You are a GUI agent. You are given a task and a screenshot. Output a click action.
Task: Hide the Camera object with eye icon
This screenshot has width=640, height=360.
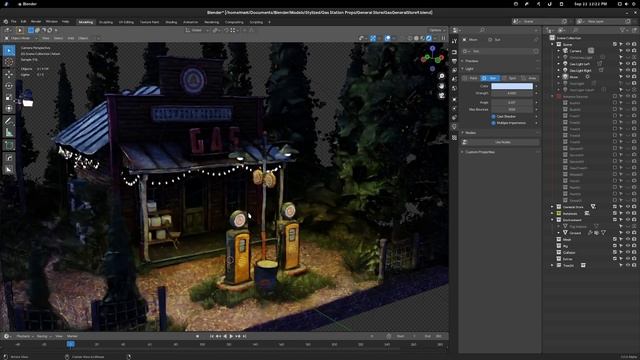click(628, 51)
